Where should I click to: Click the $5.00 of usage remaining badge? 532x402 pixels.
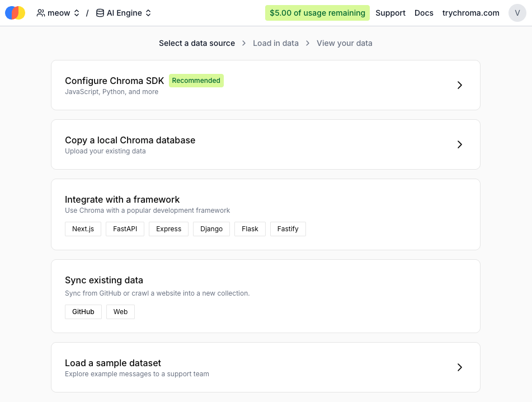317,13
